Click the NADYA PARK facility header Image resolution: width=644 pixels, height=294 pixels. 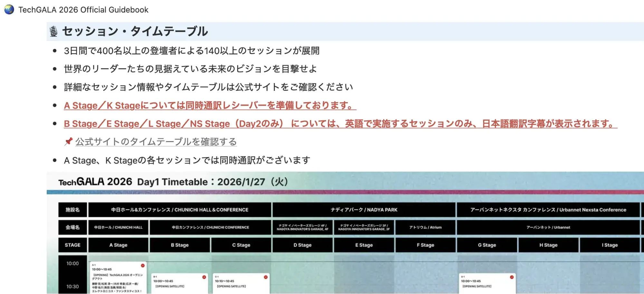click(364, 210)
